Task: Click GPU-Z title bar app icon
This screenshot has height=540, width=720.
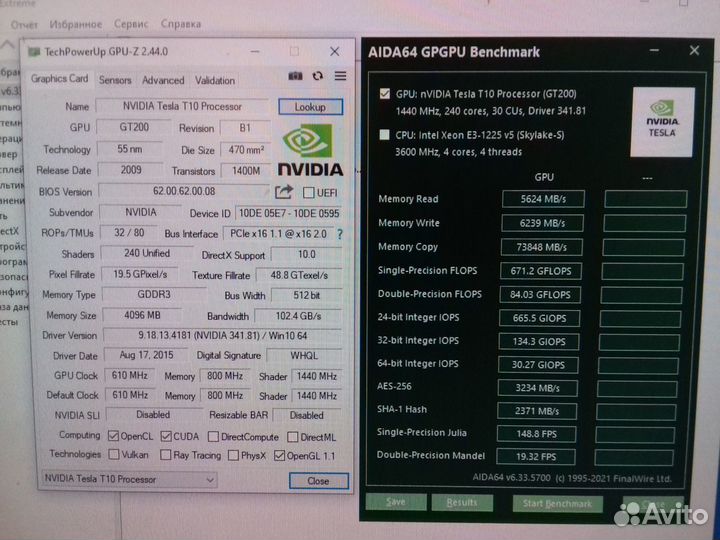Action: point(34,52)
